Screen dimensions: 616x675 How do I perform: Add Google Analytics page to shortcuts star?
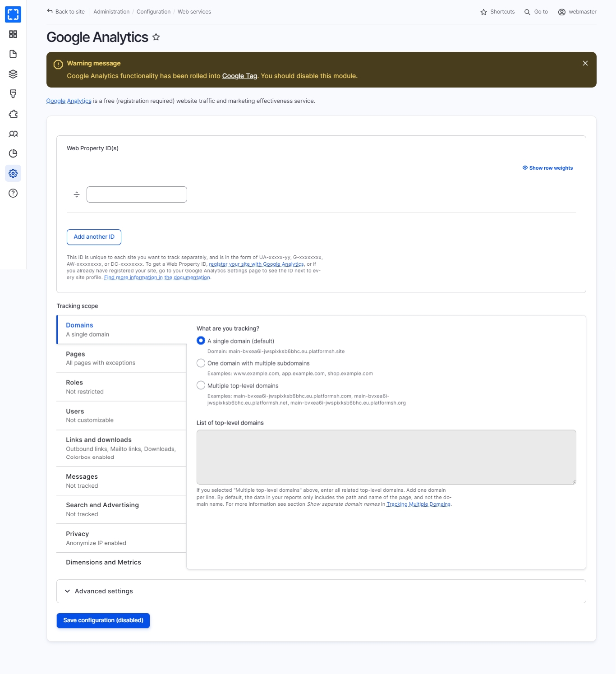tap(156, 37)
